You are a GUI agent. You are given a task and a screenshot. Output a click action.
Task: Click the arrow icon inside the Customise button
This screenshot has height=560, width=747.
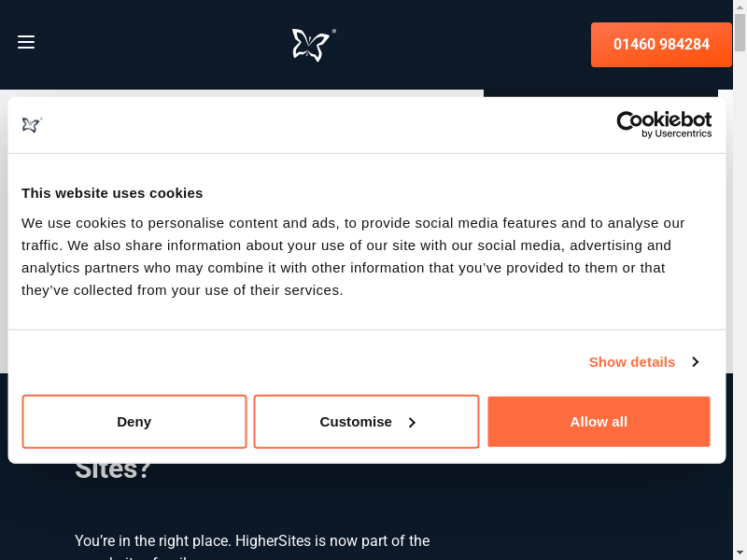pyautogui.click(x=412, y=423)
